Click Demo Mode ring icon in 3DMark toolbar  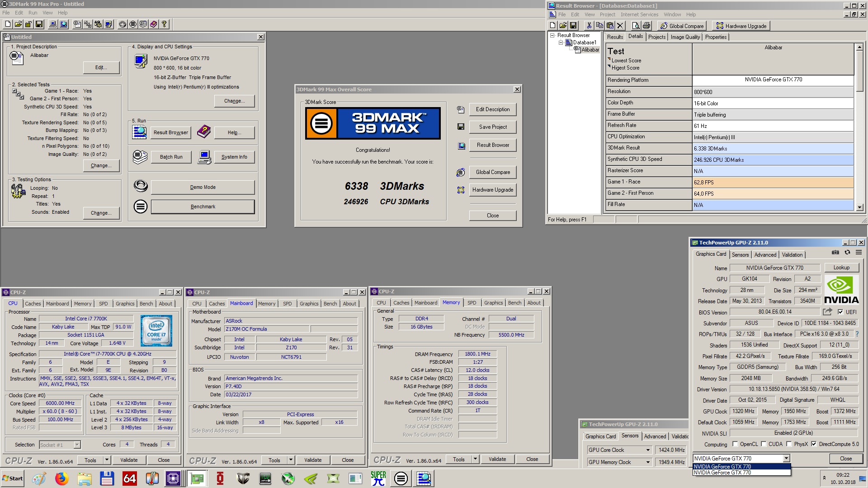coord(123,24)
